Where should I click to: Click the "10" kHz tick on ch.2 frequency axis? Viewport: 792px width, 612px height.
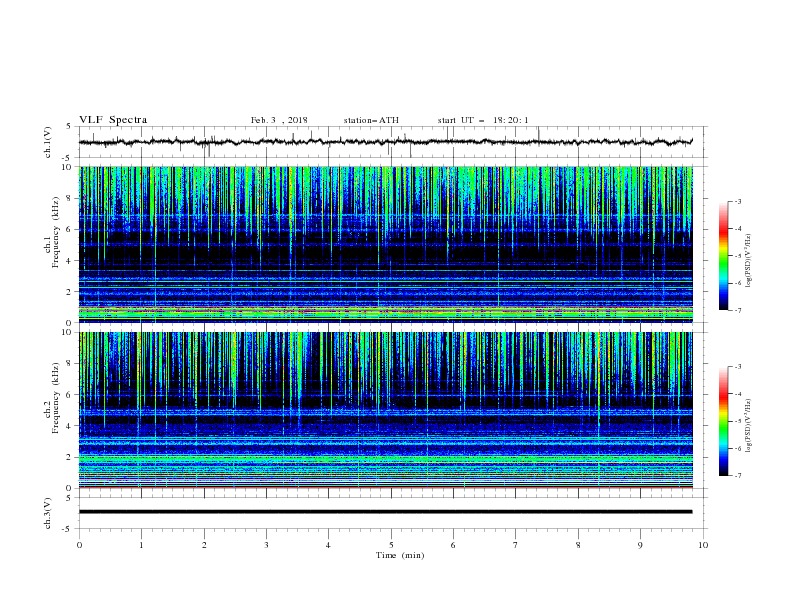click(x=68, y=332)
